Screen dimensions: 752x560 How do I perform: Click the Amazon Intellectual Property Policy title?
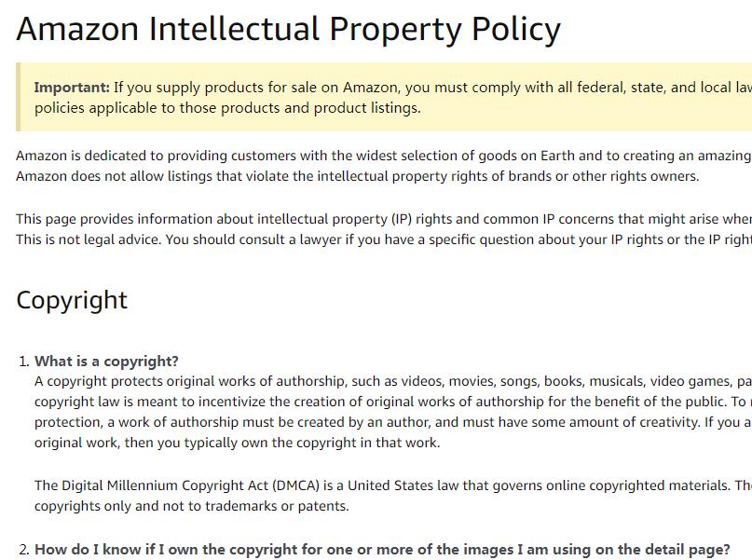(288, 29)
